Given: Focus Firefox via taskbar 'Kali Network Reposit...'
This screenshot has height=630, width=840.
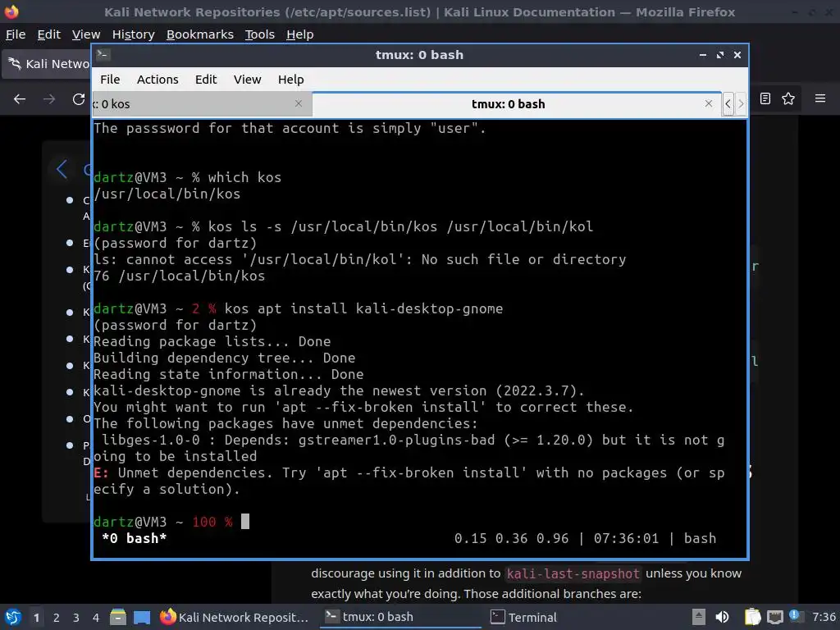Looking at the screenshot, I should coord(235,617).
